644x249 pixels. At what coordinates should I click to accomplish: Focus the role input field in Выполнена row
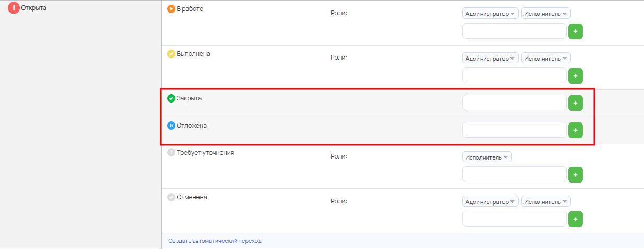tap(514, 76)
